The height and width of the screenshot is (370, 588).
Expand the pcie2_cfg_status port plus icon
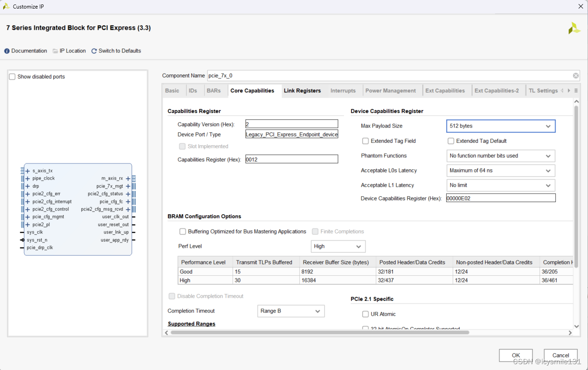click(x=128, y=194)
